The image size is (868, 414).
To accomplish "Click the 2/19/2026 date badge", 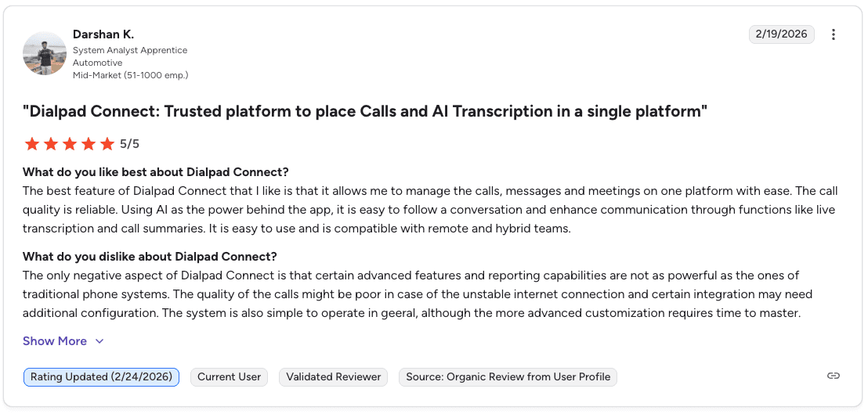I will pos(782,34).
